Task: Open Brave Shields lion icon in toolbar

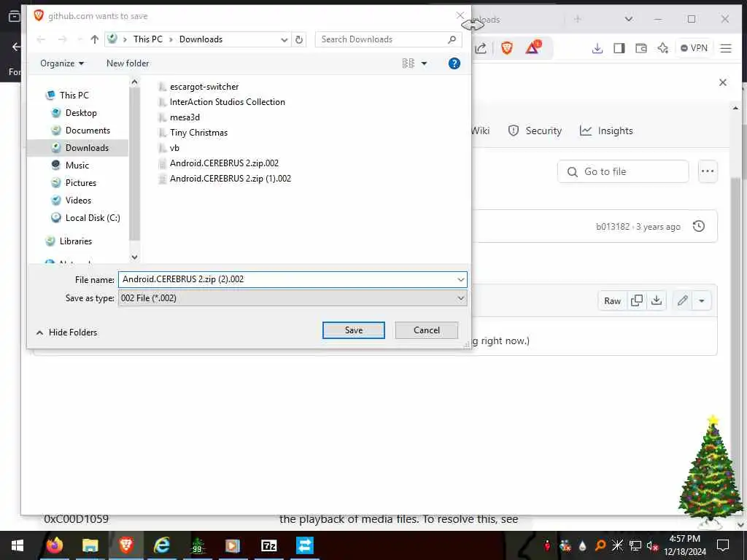Action: coord(506,47)
